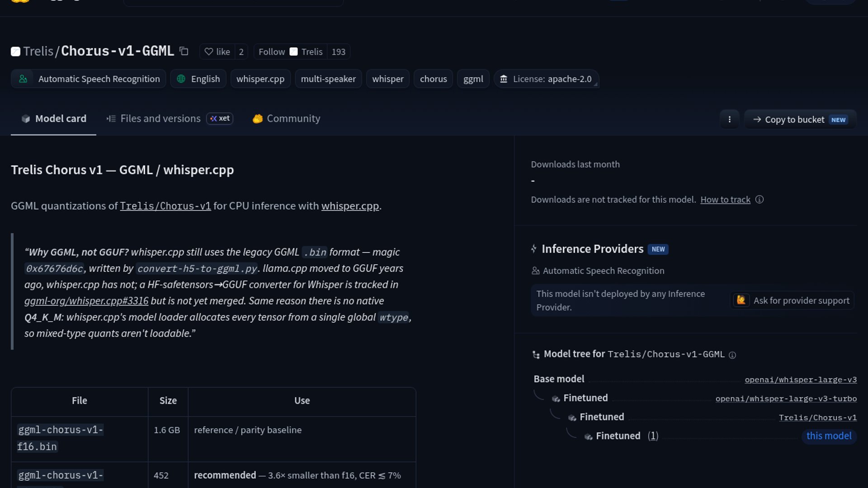Click the speech recognition icon on the task tag
The height and width of the screenshot is (488, 868).
[23, 79]
